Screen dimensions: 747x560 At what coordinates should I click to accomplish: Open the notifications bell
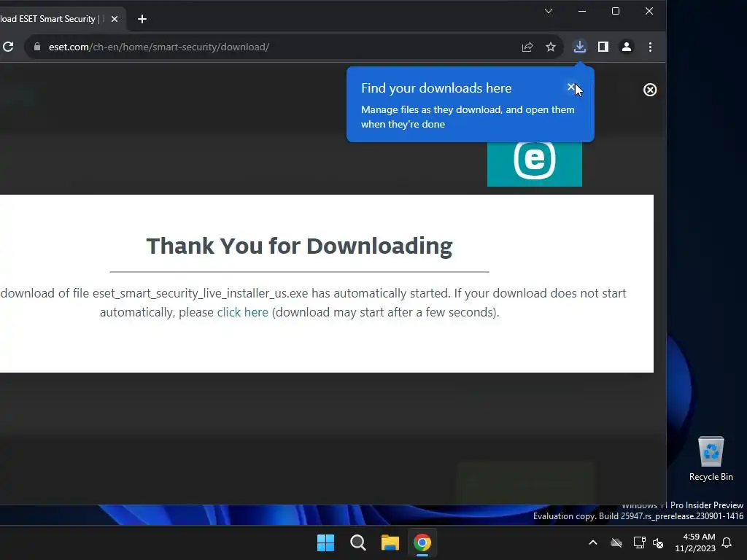[727, 542]
